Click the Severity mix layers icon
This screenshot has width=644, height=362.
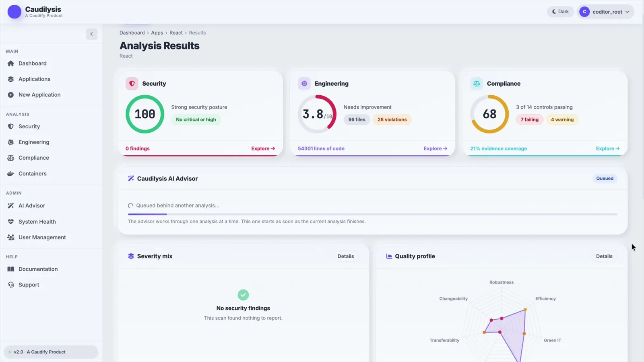(131, 256)
